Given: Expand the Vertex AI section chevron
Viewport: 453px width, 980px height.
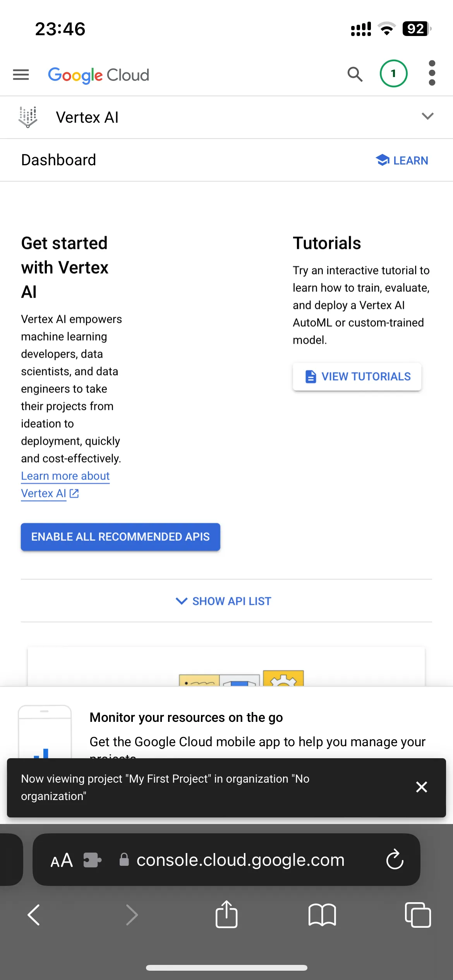Looking at the screenshot, I should (427, 116).
